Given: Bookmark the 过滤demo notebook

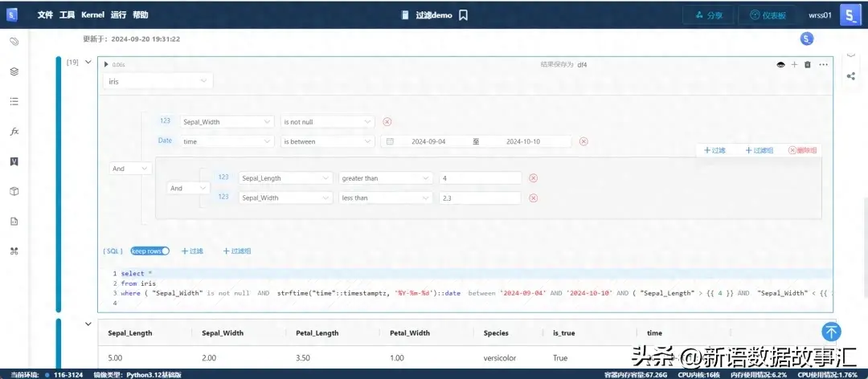Looking at the screenshot, I should pos(464,15).
